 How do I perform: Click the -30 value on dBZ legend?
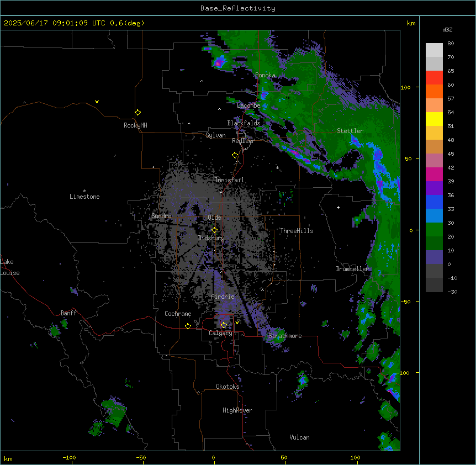[x=452, y=292]
